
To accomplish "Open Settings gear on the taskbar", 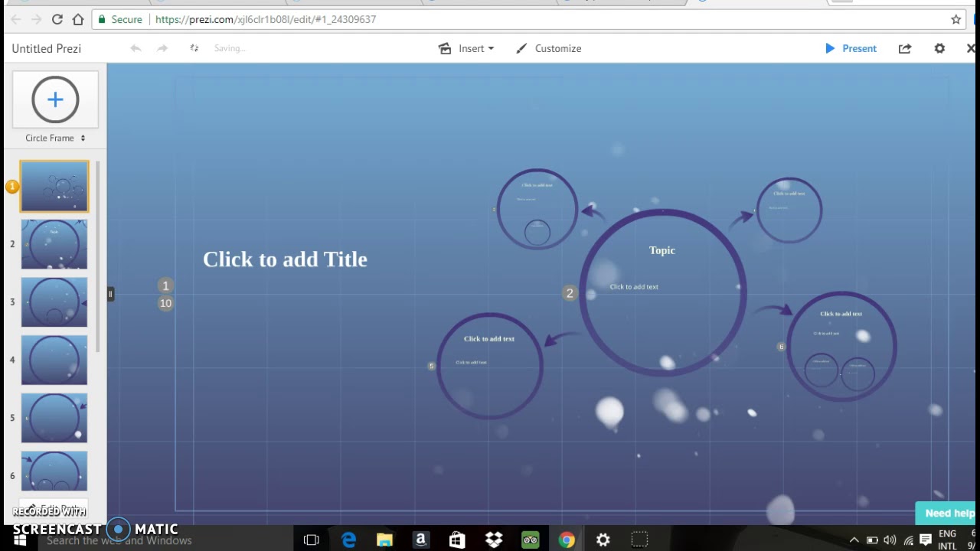I will [x=603, y=540].
